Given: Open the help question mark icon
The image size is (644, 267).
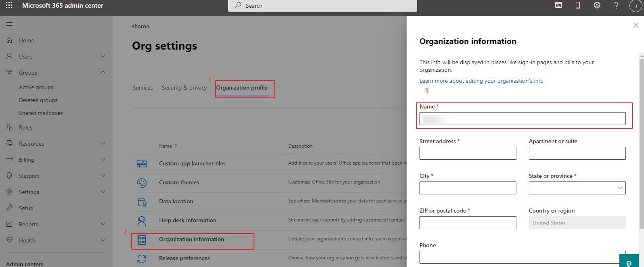Looking at the screenshot, I should 617,5.
